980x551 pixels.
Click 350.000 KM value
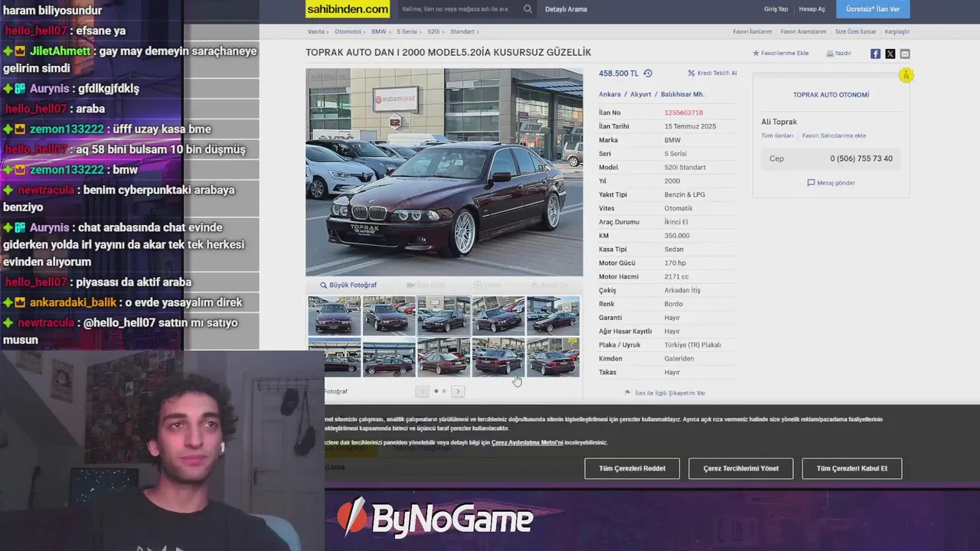(677, 236)
